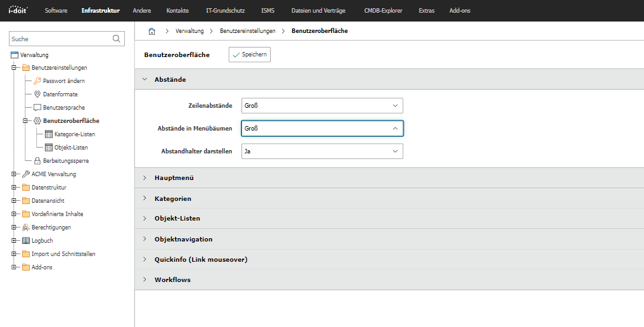The height and width of the screenshot is (327, 644).
Task: Open Abstände in Menübäumen dropdown
Action: click(x=322, y=129)
